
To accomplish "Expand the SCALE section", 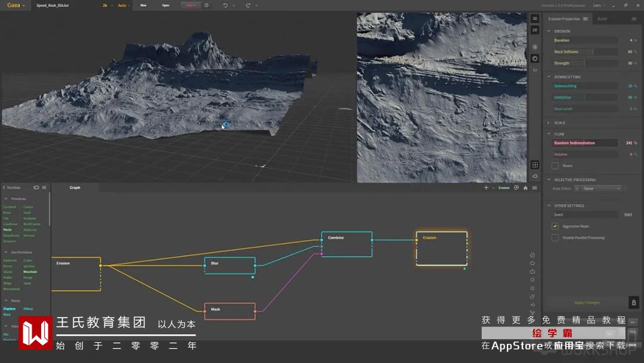I will click(x=549, y=122).
